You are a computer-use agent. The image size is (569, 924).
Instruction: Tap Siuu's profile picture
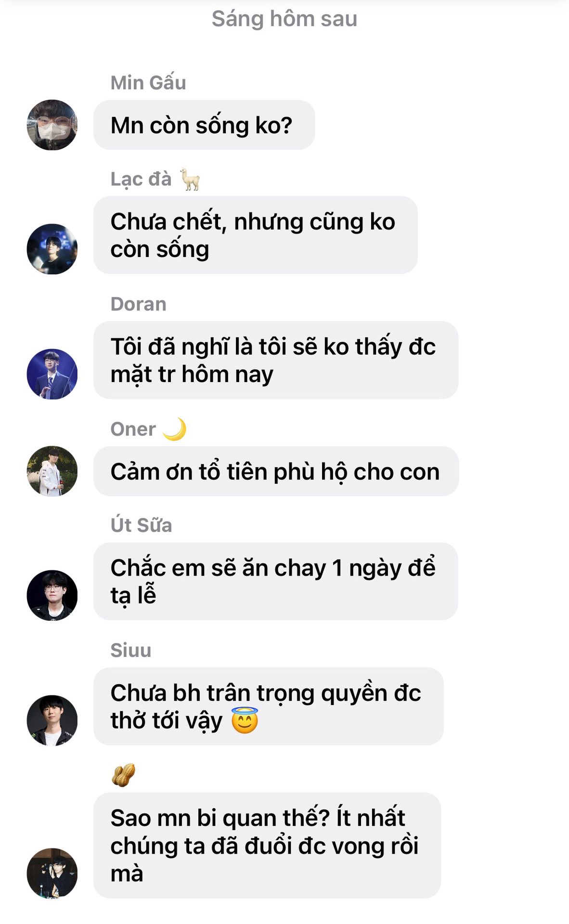coord(52,720)
